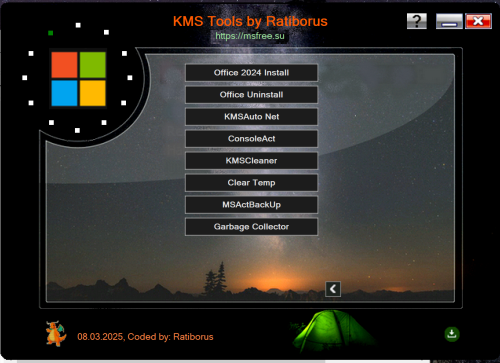500x363 pixels.
Task: Open MSActBackUp utility
Action: click(x=251, y=205)
